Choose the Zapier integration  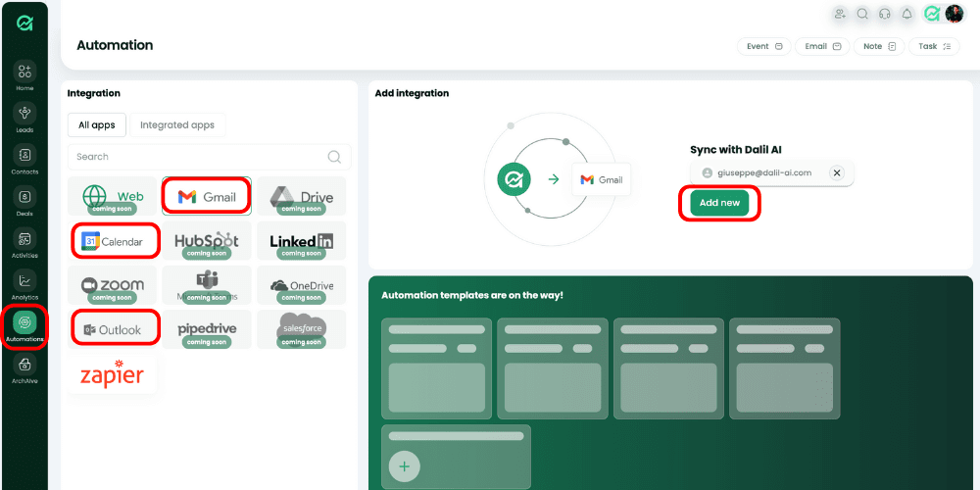coord(113,374)
